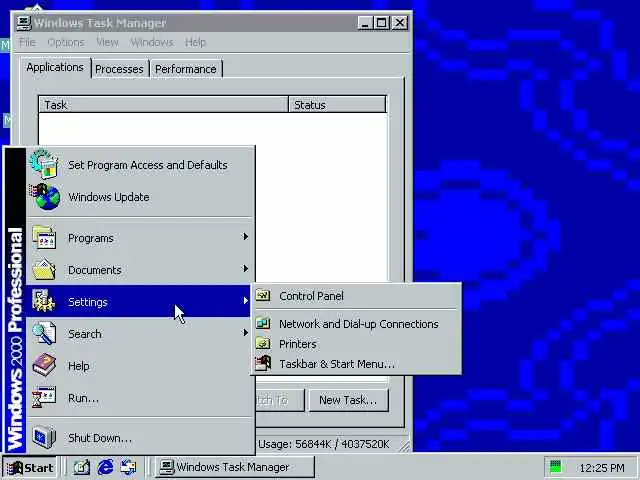Image resolution: width=640 pixels, height=480 pixels.
Task: Click the Settings gear icon
Action: tap(43, 301)
